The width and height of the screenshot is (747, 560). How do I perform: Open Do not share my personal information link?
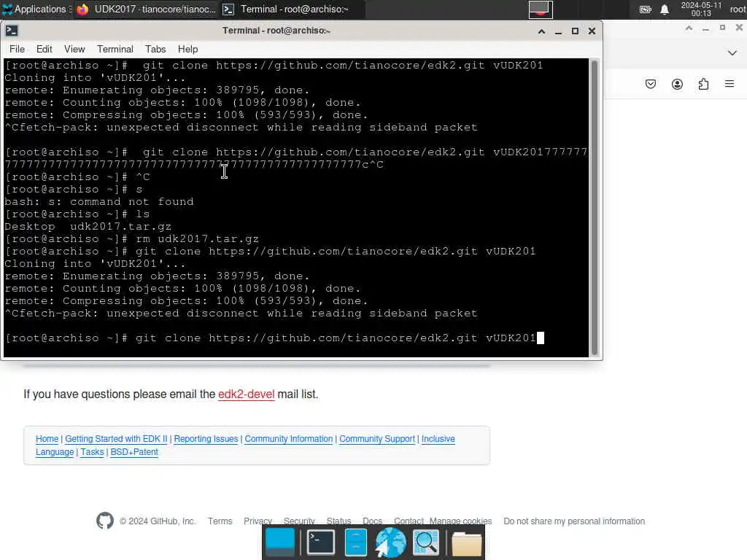pyautogui.click(x=574, y=521)
